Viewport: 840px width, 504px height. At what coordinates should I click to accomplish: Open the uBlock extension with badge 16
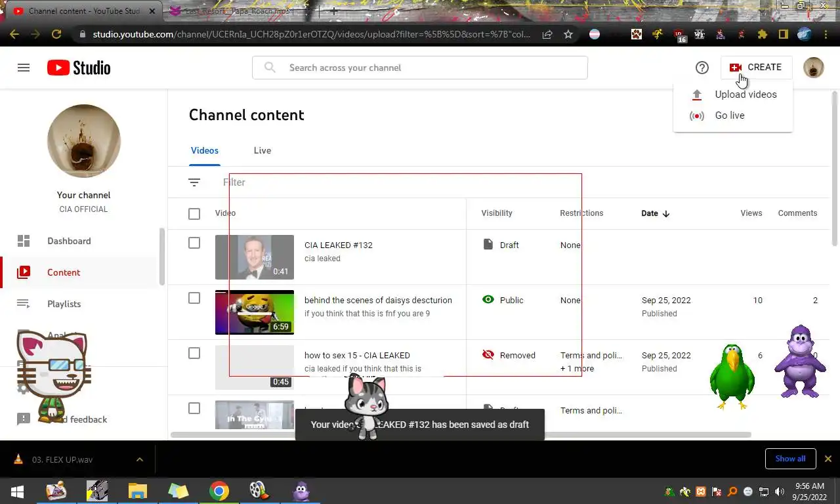point(680,35)
